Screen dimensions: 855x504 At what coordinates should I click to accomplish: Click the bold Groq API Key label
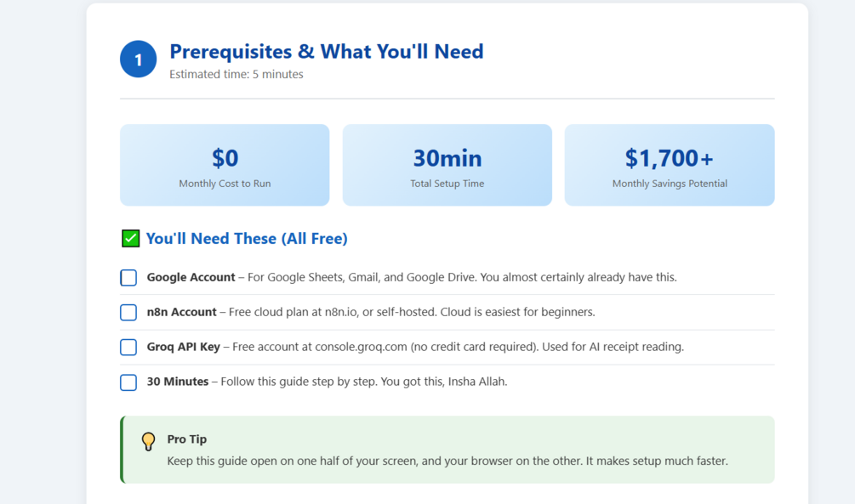[183, 347]
